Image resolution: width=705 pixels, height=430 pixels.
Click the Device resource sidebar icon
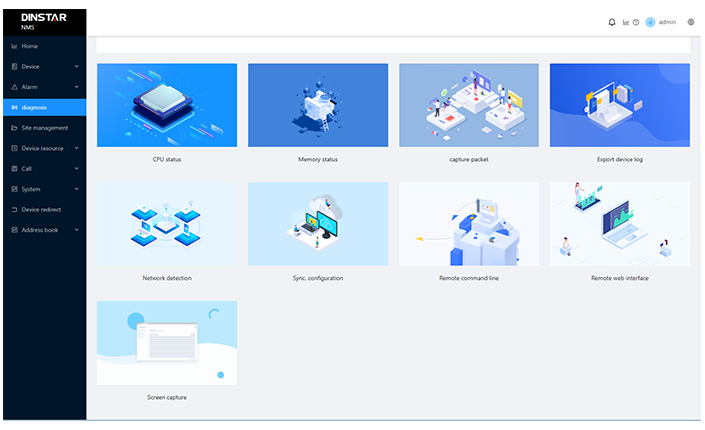tap(14, 148)
